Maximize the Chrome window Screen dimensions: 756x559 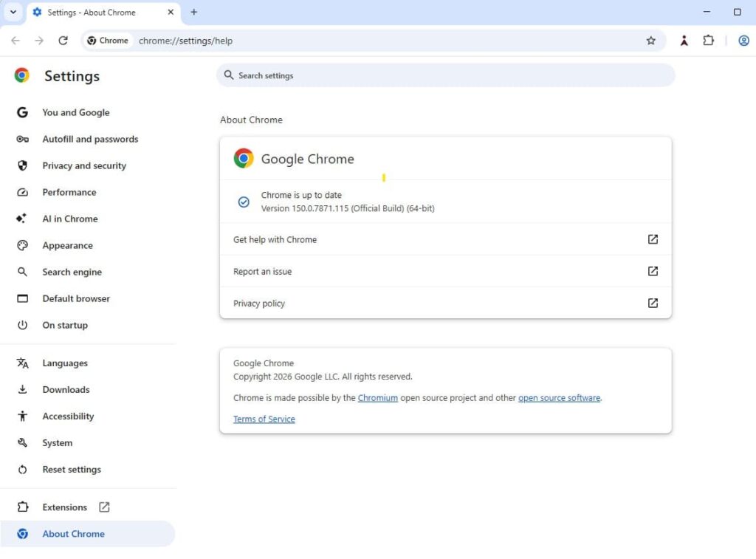(x=738, y=12)
